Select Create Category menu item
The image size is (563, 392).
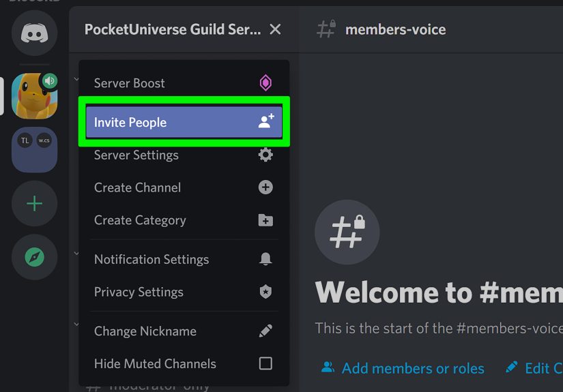pos(184,220)
